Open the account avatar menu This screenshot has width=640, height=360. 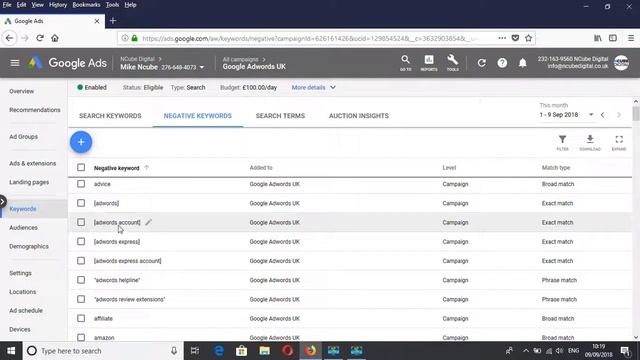click(x=621, y=63)
